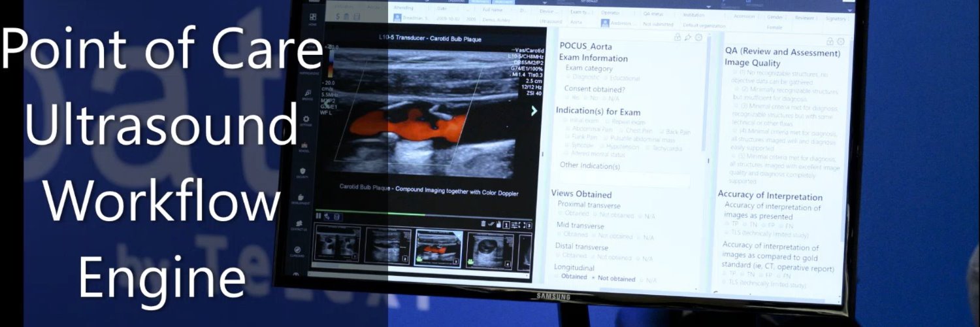Pause the ultrasound clip playback
Viewport: 980px width, 327px height.
[318, 216]
